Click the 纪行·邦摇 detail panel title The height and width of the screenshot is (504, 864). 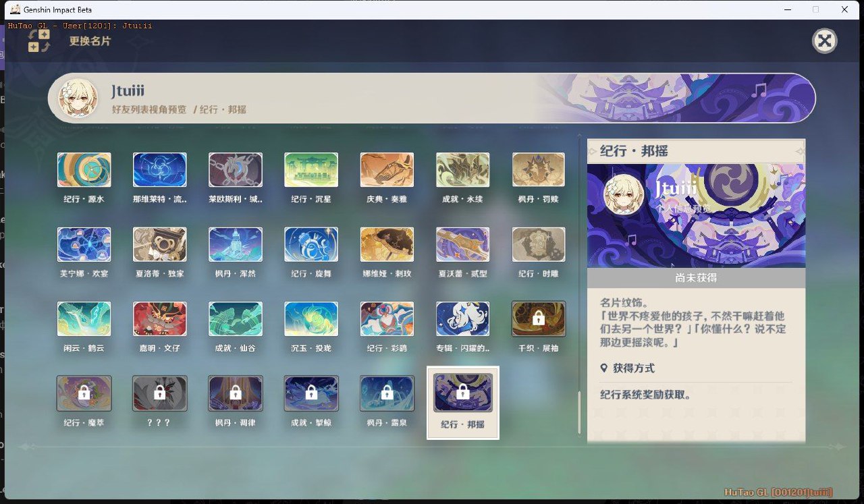pos(634,151)
